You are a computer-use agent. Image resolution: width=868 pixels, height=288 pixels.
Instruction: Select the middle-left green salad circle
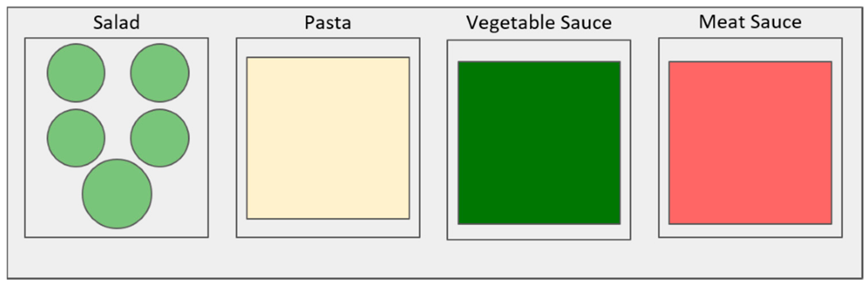[x=76, y=138]
